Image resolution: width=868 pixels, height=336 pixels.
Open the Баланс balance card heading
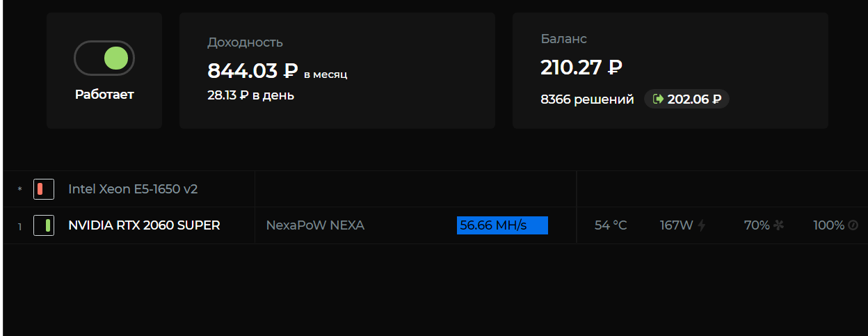(x=564, y=39)
